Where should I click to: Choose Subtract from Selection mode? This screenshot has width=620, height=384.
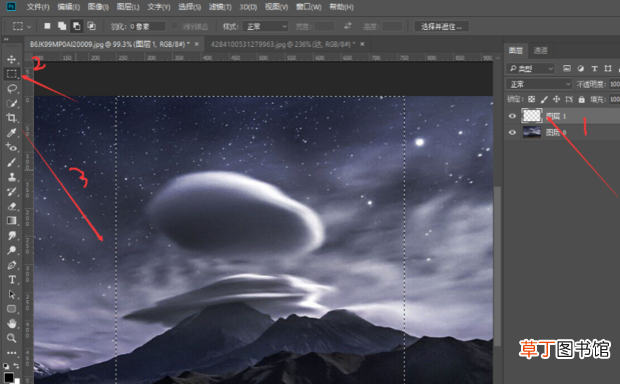(77, 26)
